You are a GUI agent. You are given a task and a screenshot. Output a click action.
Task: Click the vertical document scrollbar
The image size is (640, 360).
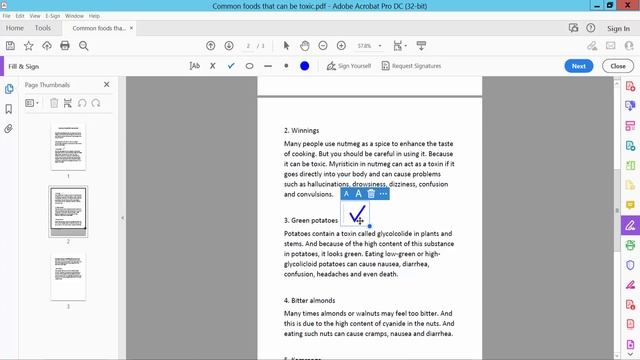(x=617, y=211)
